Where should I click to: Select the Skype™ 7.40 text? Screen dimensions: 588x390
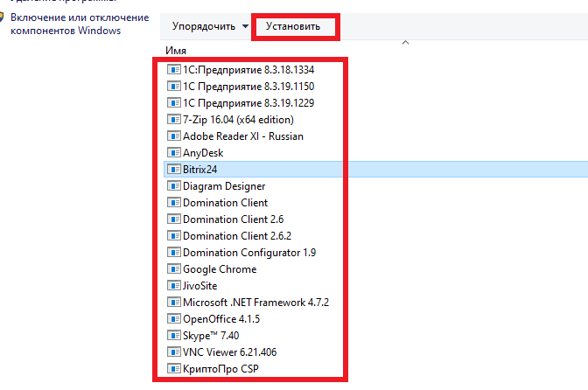(211, 336)
